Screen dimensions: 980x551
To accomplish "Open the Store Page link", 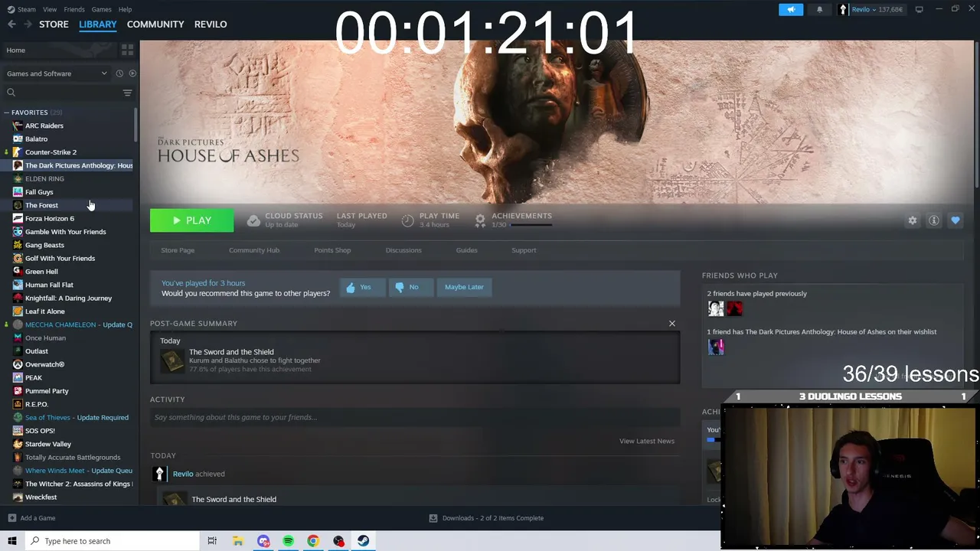I will pyautogui.click(x=178, y=250).
